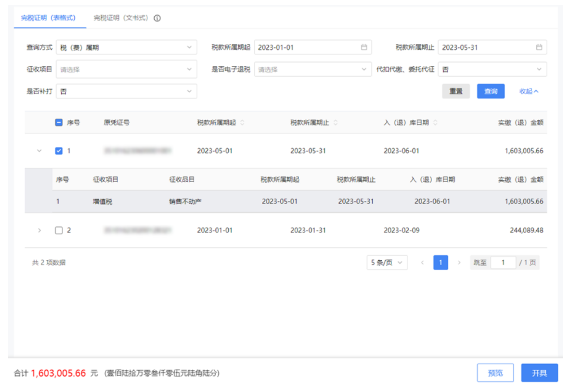Viewport: 574px width, 392px height.
Task: Click the 跳至 page number input field
Action: 503,262
